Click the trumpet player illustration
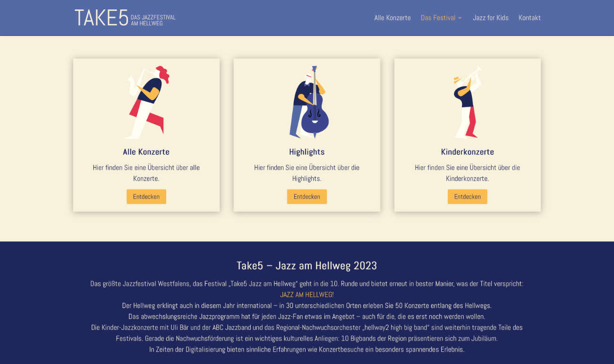 coord(468,102)
